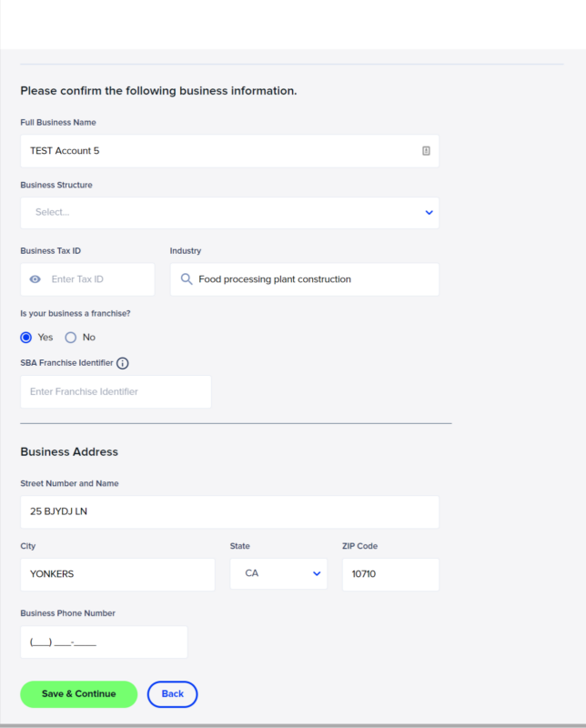The height and width of the screenshot is (728, 586).
Task: Click the Industry search magnifier icon
Action: pos(187,279)
